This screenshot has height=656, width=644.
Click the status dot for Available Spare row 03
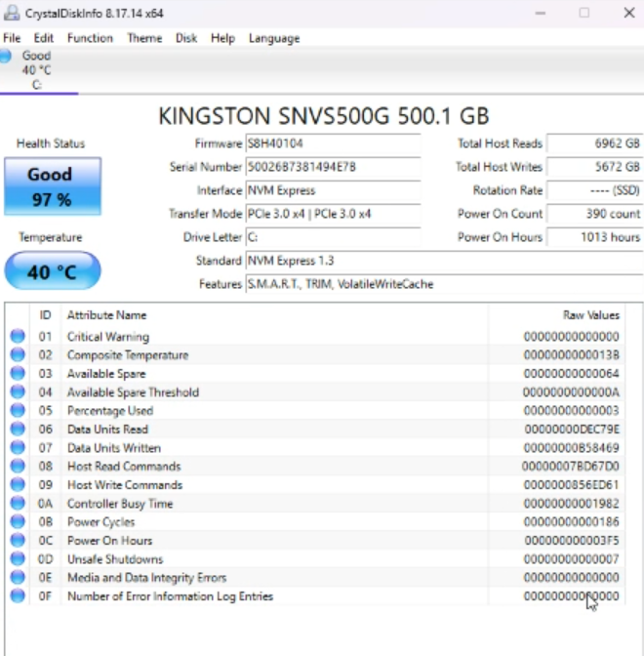[18, 373]
